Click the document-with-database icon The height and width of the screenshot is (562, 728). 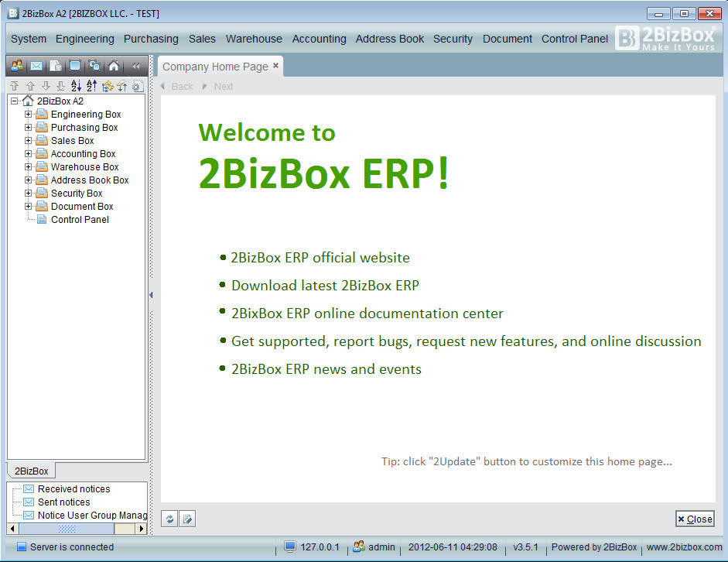point(56,66)
